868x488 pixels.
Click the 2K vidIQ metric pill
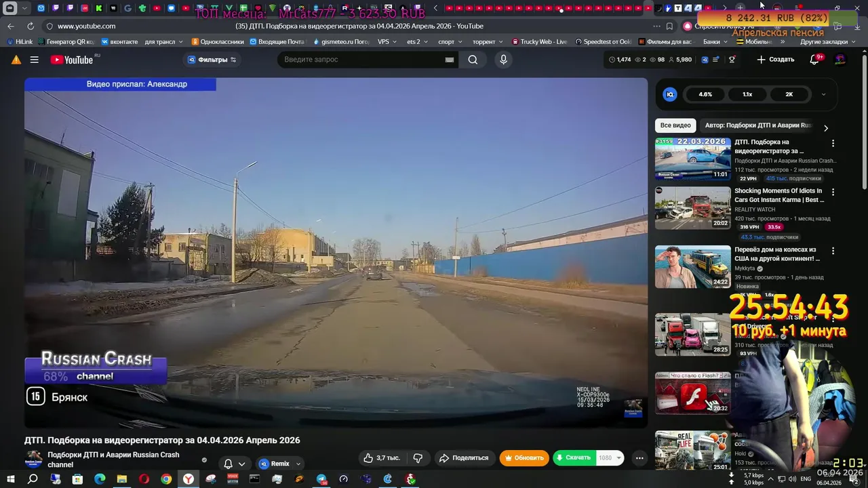point(789,94)
